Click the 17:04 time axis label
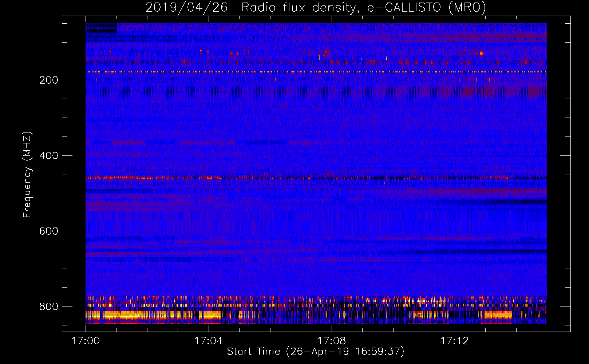The height and width of the screenshot is (364, 589). [x=209, y=341]
